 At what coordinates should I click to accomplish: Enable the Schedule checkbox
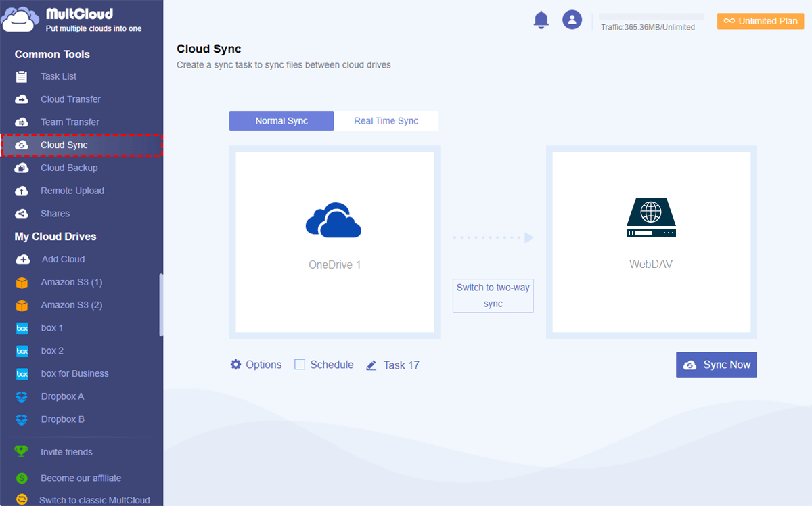300,365
